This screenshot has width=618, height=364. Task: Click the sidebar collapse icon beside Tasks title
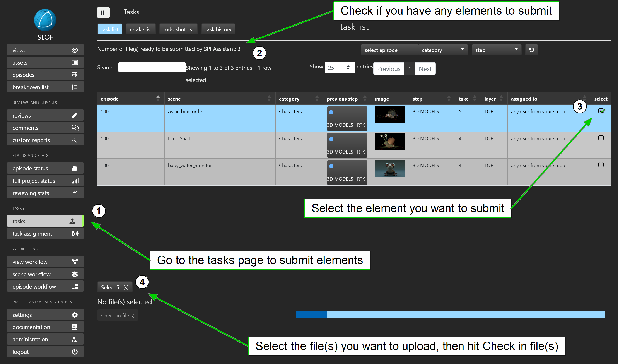pyautogui.click(x=103, y=12)
